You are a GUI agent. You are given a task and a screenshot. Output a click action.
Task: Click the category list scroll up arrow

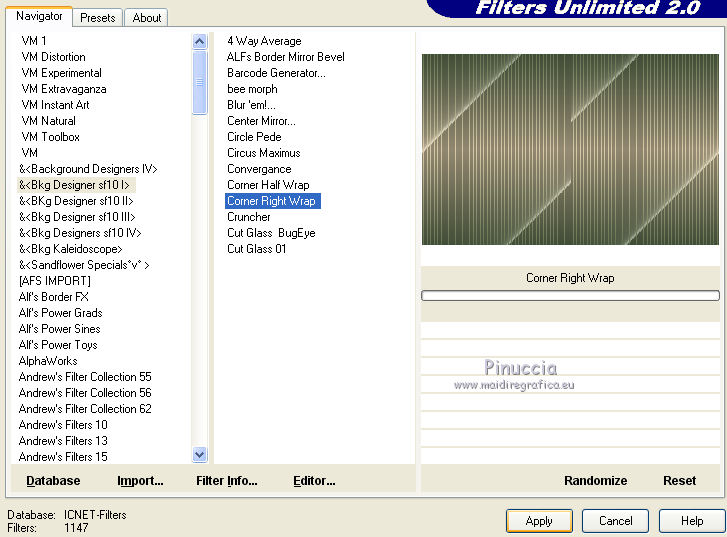(199, 42)
